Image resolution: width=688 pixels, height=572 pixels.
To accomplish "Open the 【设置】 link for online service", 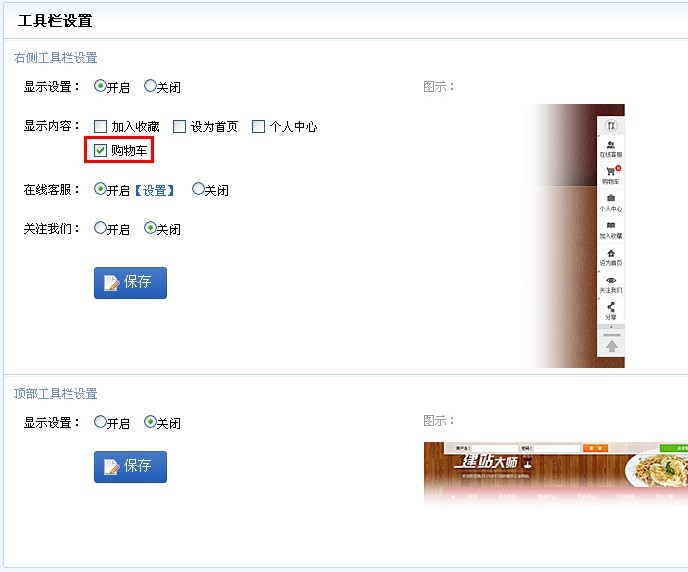I will 154,190.
